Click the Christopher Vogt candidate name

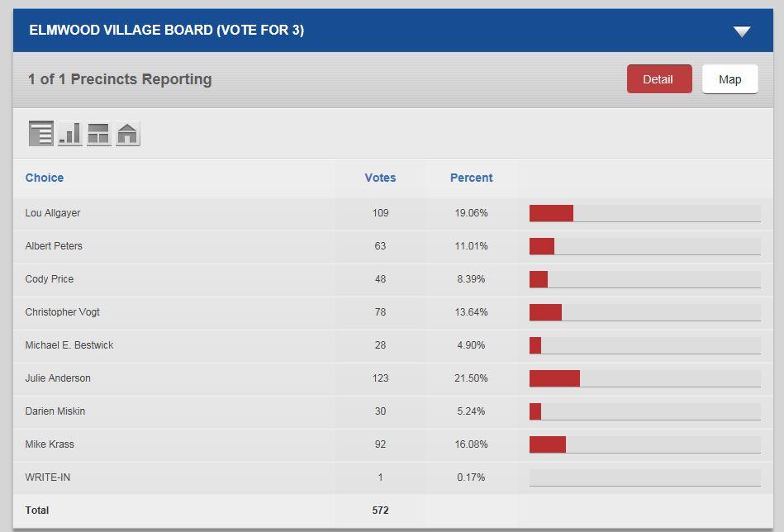[x=63, y=312]
